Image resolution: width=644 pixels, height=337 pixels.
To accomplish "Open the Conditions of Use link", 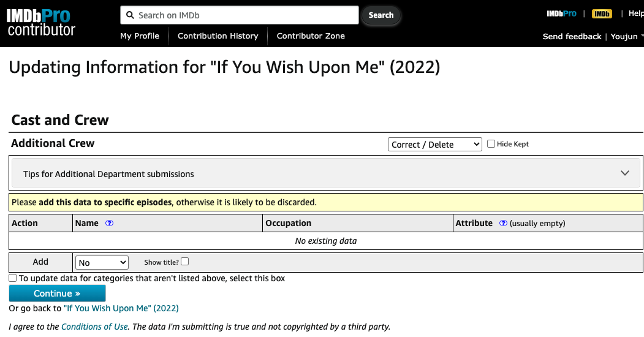I will (94, 327).
